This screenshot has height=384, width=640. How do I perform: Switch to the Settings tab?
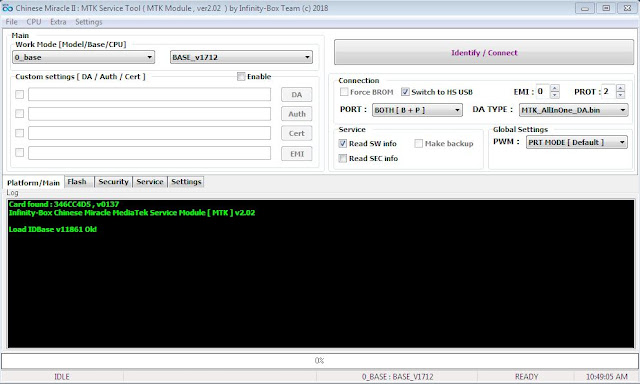(x=186, y=182)
